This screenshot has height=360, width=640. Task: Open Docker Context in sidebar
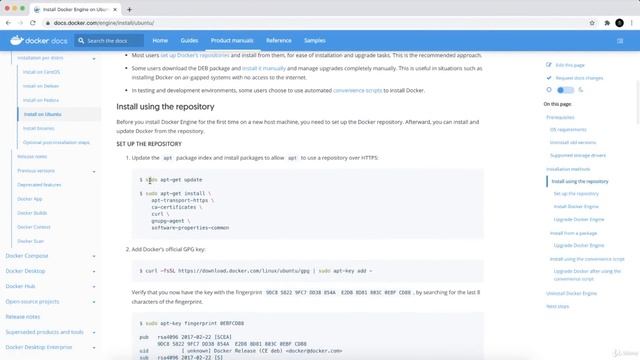coord(33,227)
